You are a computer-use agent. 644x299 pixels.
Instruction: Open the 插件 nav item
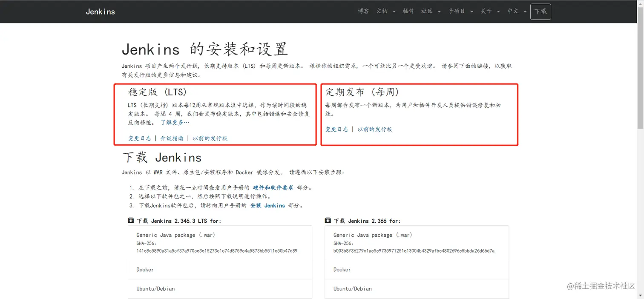pos(408,11)
